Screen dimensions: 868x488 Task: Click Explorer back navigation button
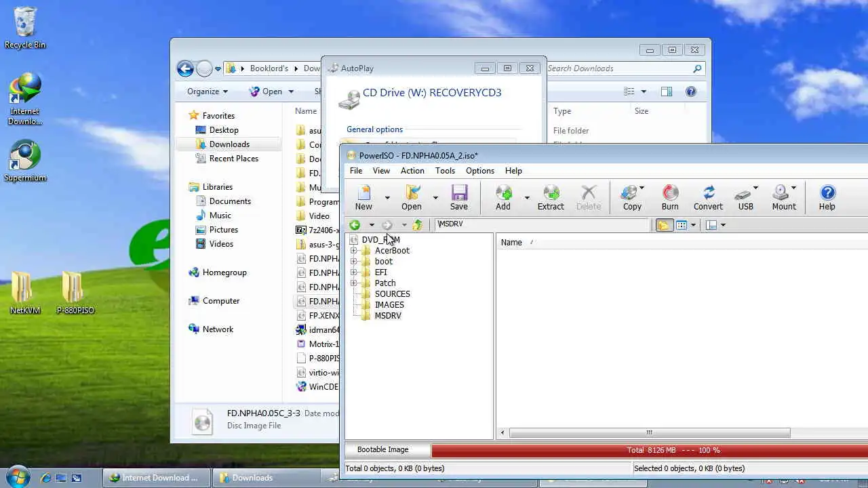pyautogui.click(x=185, y=68)
